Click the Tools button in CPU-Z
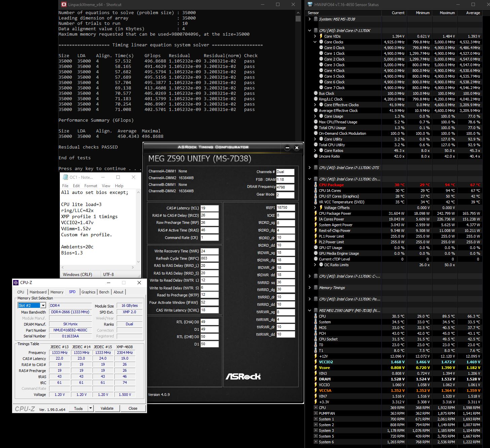 78,408
